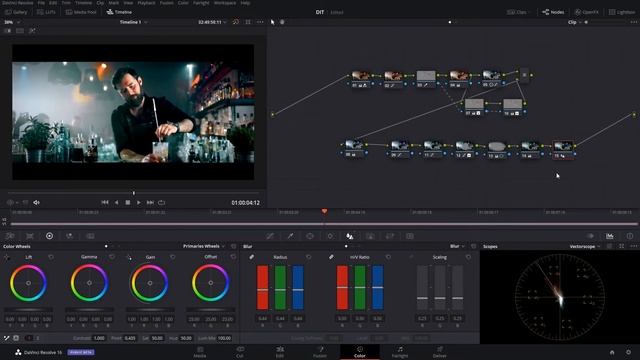Reset the Lift color wheel
The height and width of the screenshot is (360, 640).
pos(51,257)
